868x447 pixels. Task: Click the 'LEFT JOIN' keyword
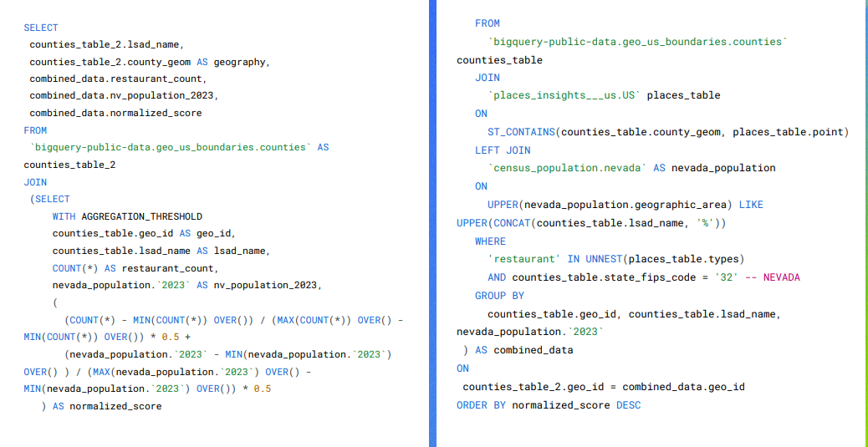503,150
